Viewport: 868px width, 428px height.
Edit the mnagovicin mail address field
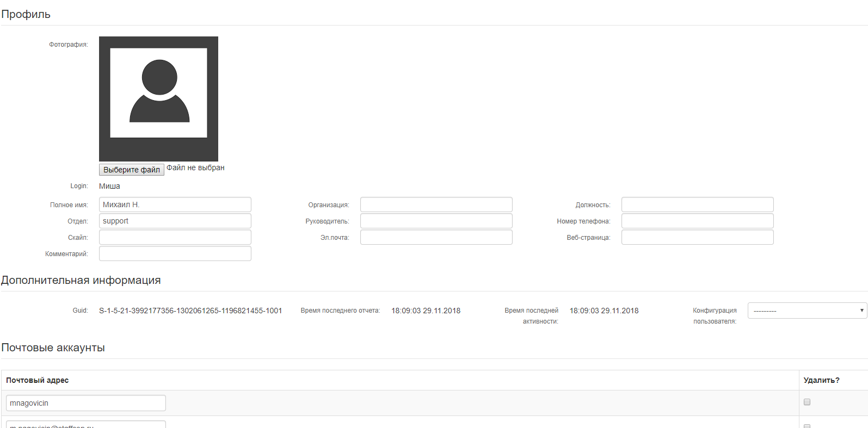pyautogui.click(x=86, y=403)
